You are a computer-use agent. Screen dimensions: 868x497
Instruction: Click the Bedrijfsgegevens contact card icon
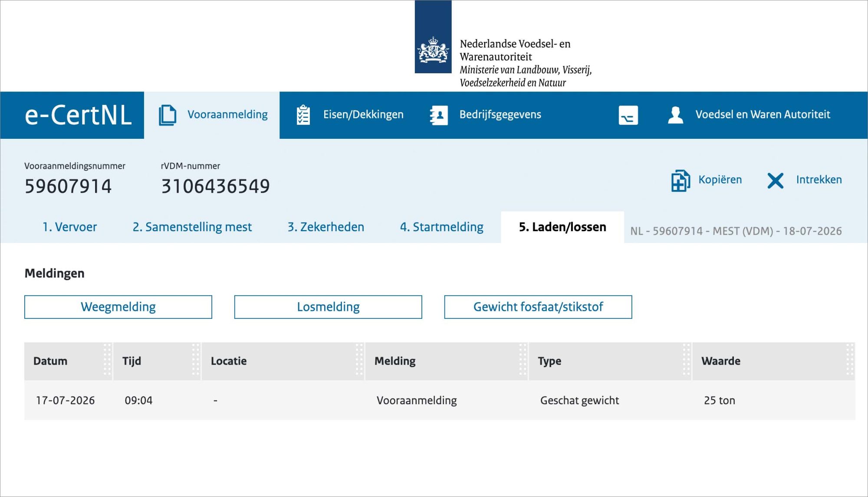[x=439, y=115]
